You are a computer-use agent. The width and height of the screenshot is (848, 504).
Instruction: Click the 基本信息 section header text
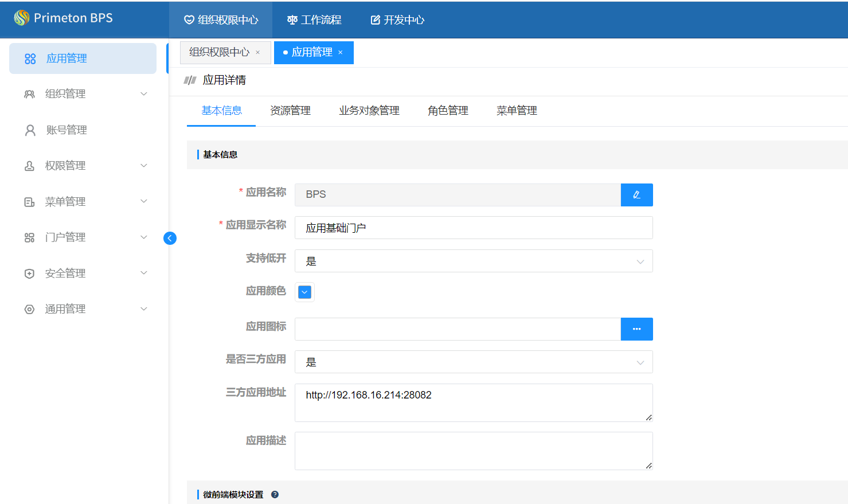click(220, 155)
